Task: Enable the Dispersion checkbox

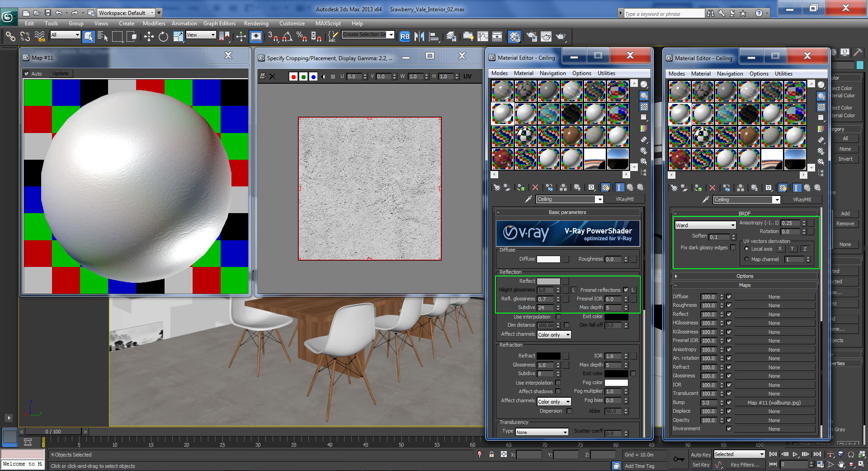Action: [x=569, y=411]
